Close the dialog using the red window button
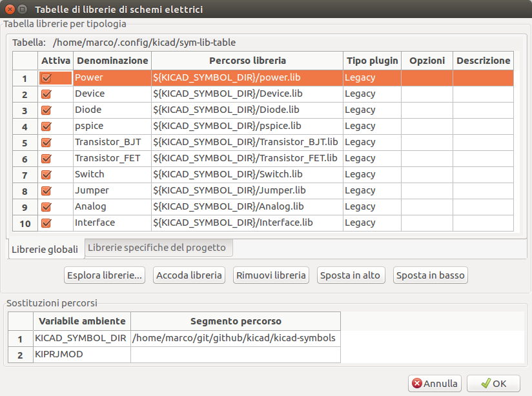This screenshot has width=532, height=396. (9, 10)
